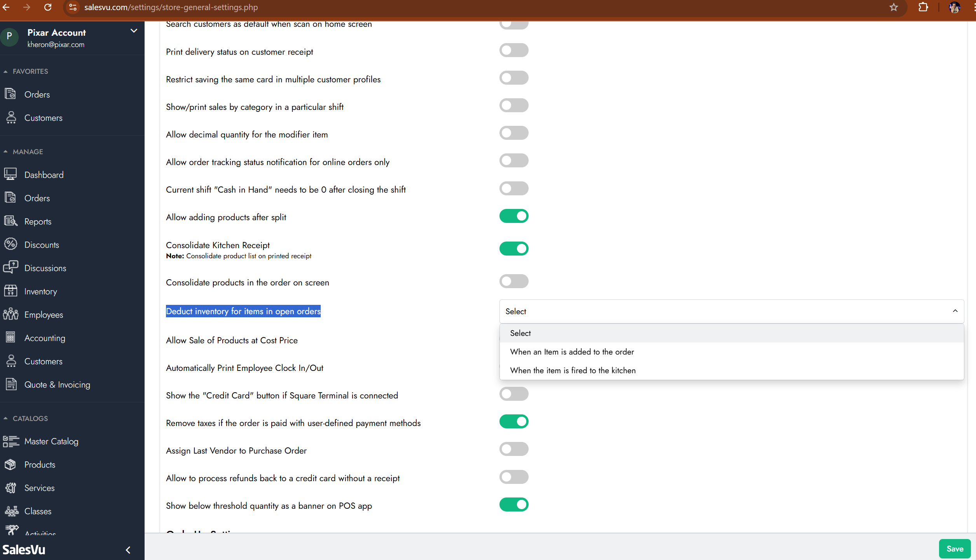Open the Reports icon in sidebar
976x560 pixels.
click(10, 221)
